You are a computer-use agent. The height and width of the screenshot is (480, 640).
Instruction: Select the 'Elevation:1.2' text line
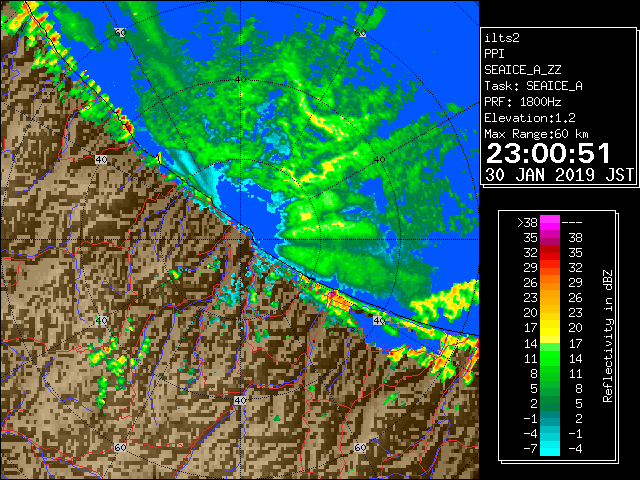coord(530,118)
